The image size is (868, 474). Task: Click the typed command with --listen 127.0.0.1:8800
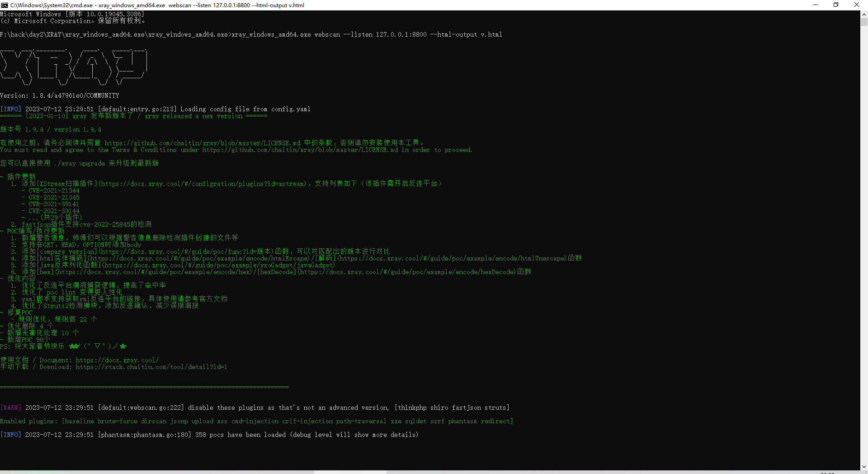pos(367,34)
